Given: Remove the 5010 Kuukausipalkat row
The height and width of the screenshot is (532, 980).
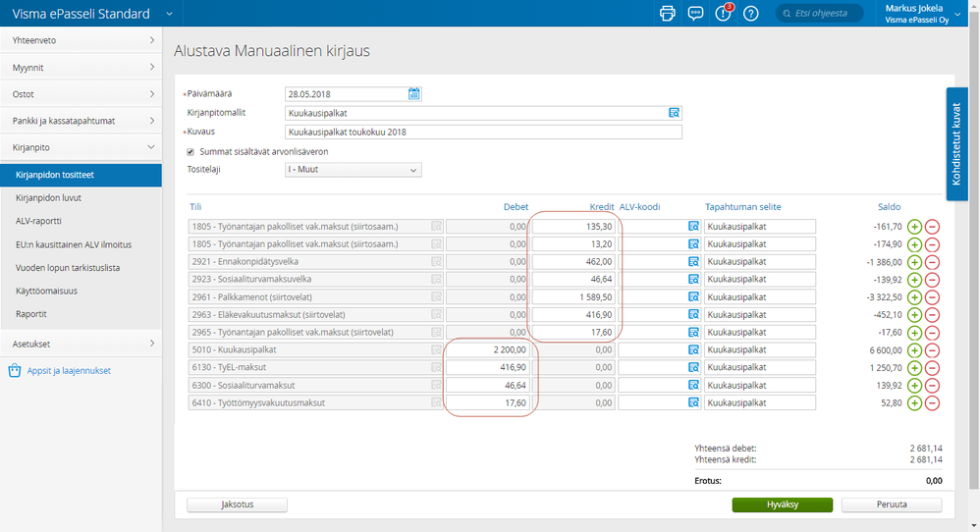Looking at the screenshot, I should (x=932, y=350).
